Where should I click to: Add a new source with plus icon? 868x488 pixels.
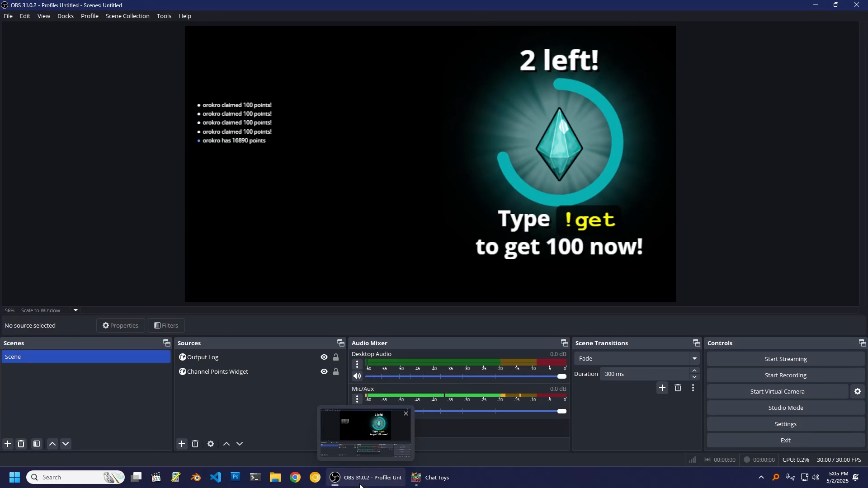coord(182,445)
